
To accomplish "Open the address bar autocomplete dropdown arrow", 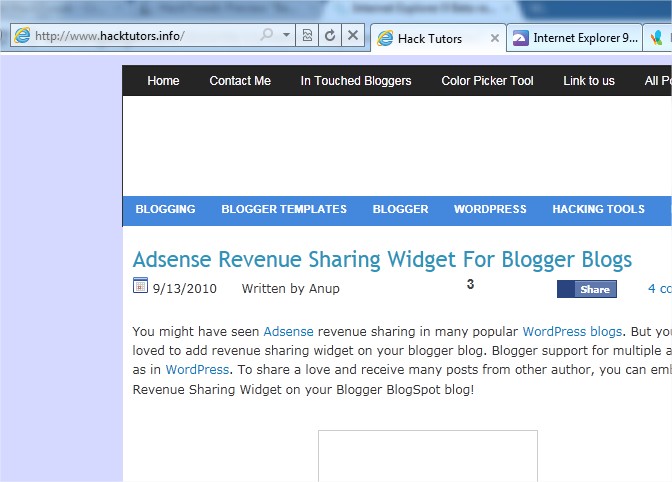I will 286,35.
